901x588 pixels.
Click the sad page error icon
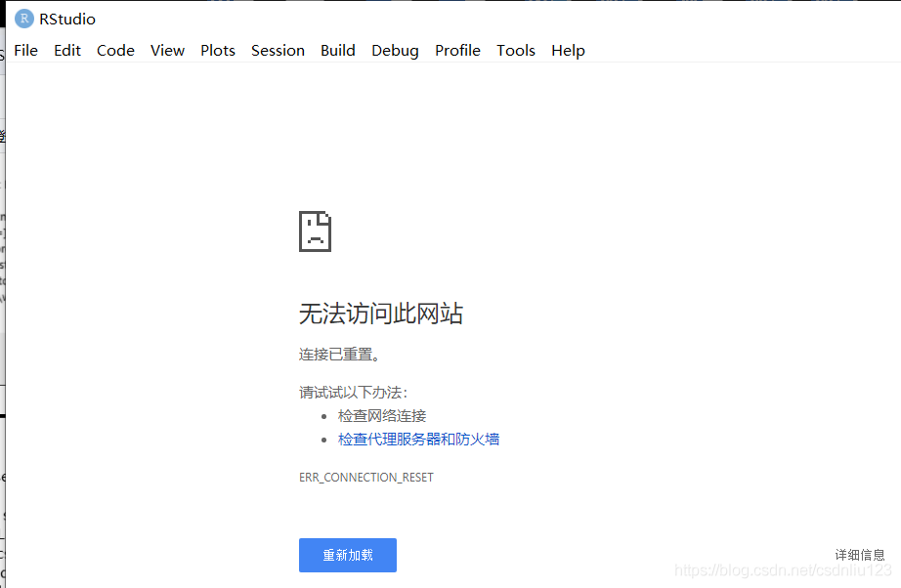[315, 231]
